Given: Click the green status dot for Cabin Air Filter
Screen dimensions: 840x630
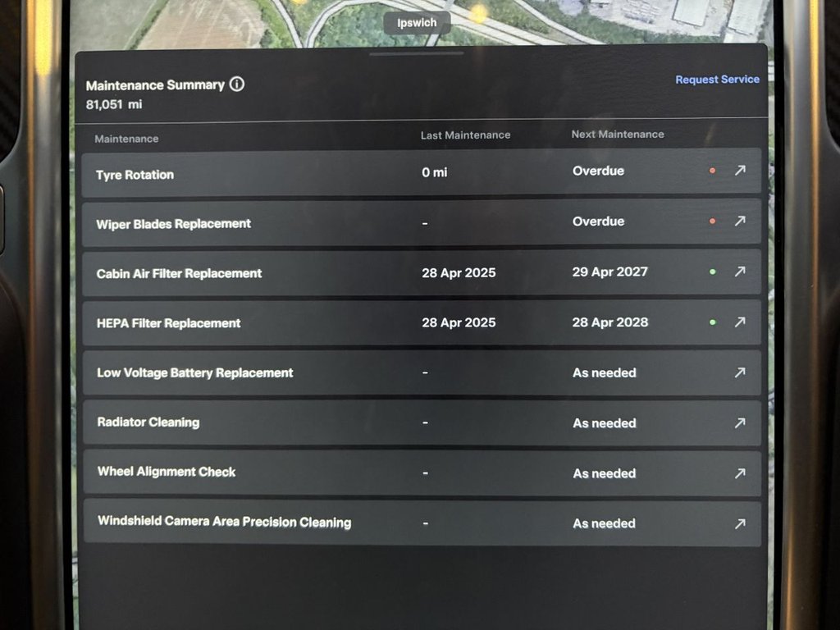Looking at the screenshot, I should [712, 272].
